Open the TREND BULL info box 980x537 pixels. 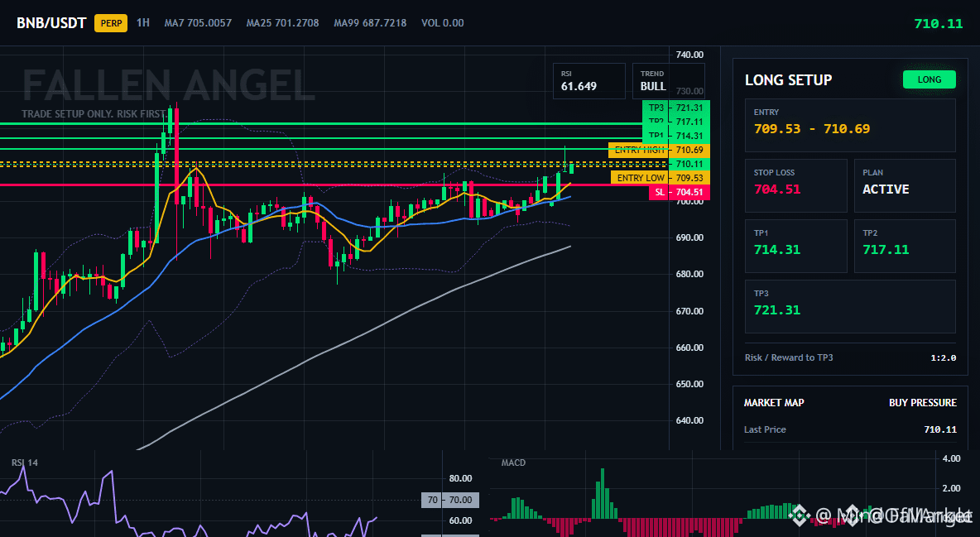click(x=668, y=80)
